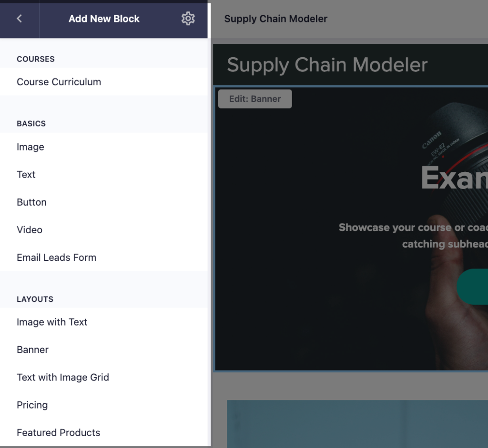The width and height of the screenshot is (488, 448).
Task: Click the teal section below the banner
Action: pyautogui.click(x=357, y=424)
